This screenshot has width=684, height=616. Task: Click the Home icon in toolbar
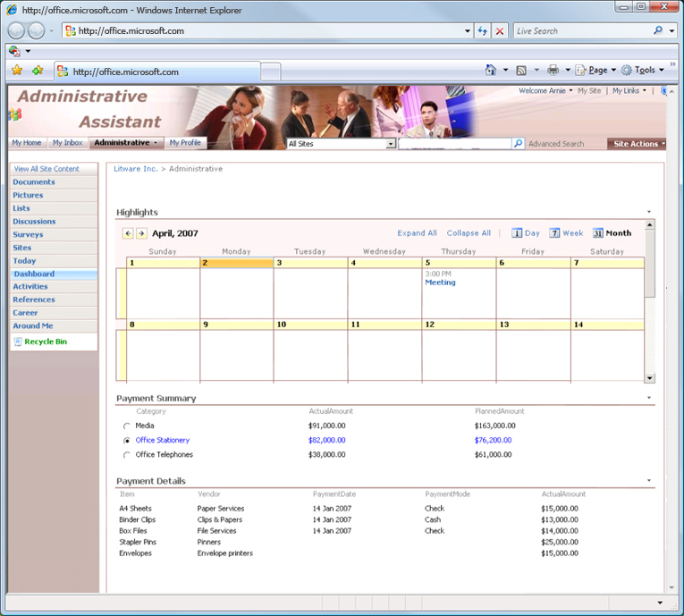[x=490, y=70]
